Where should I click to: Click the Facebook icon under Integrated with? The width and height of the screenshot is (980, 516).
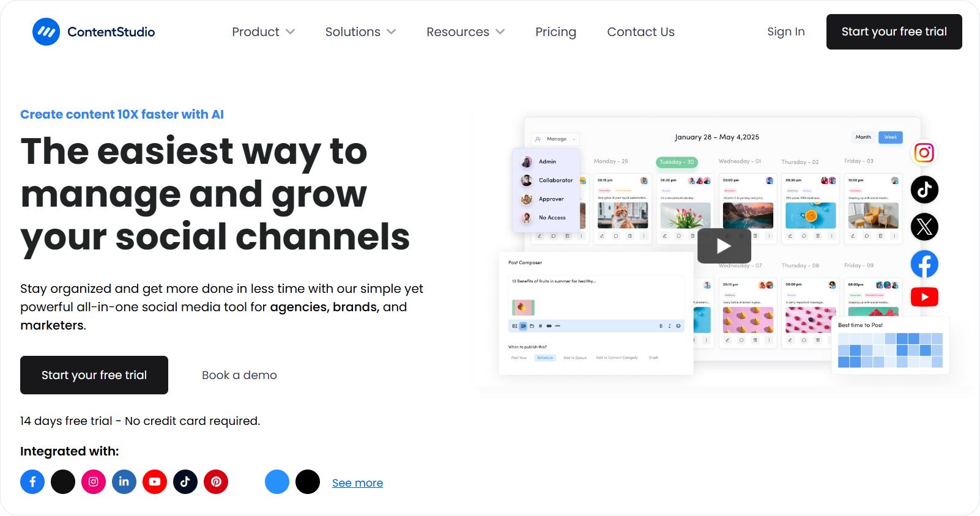[x=32, y=482]
